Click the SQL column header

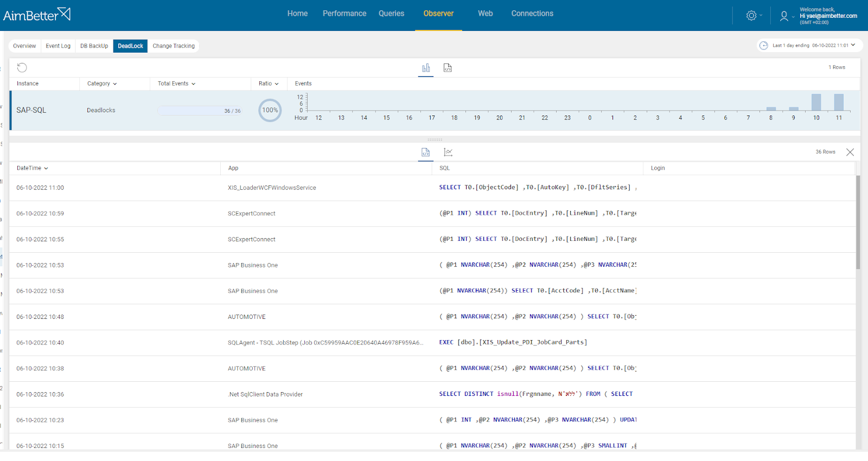(x=445, y=168)
